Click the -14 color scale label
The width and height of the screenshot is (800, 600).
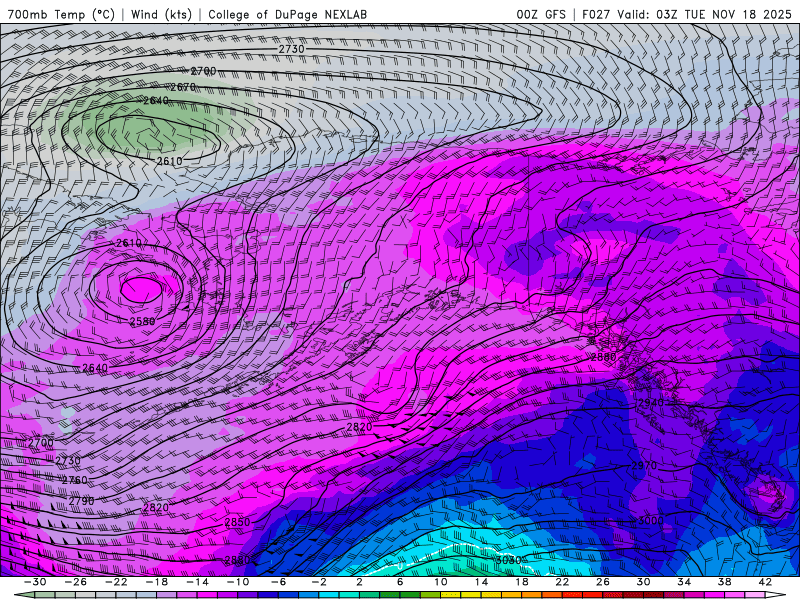pos(197,582)
